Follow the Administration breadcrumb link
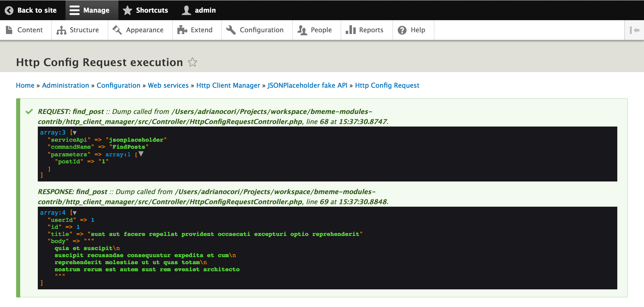The image size is (644, 307). (x=66, y=85)
